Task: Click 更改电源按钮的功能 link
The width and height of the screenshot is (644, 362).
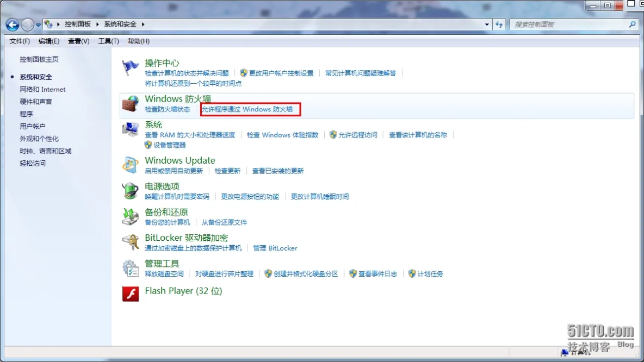Action: [250, 196]
